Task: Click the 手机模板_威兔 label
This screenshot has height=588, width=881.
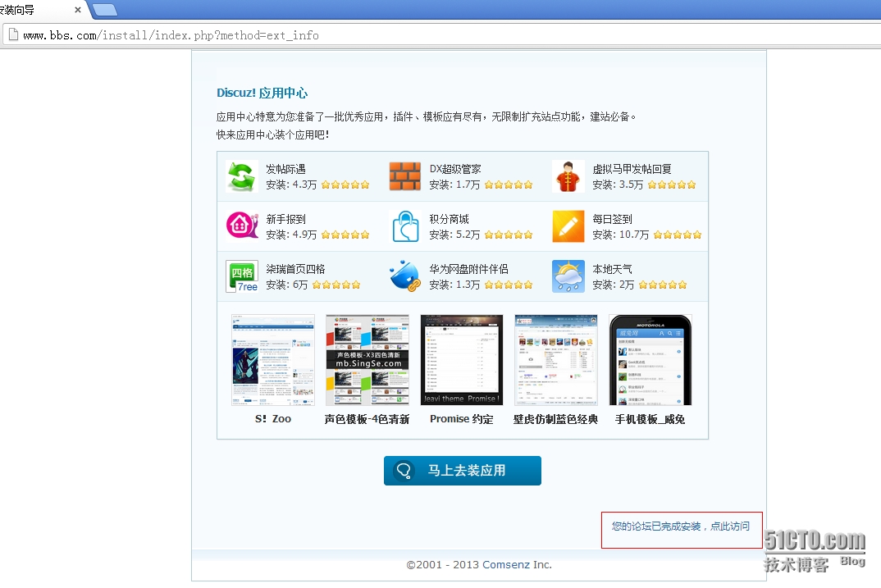Action: 650,419
